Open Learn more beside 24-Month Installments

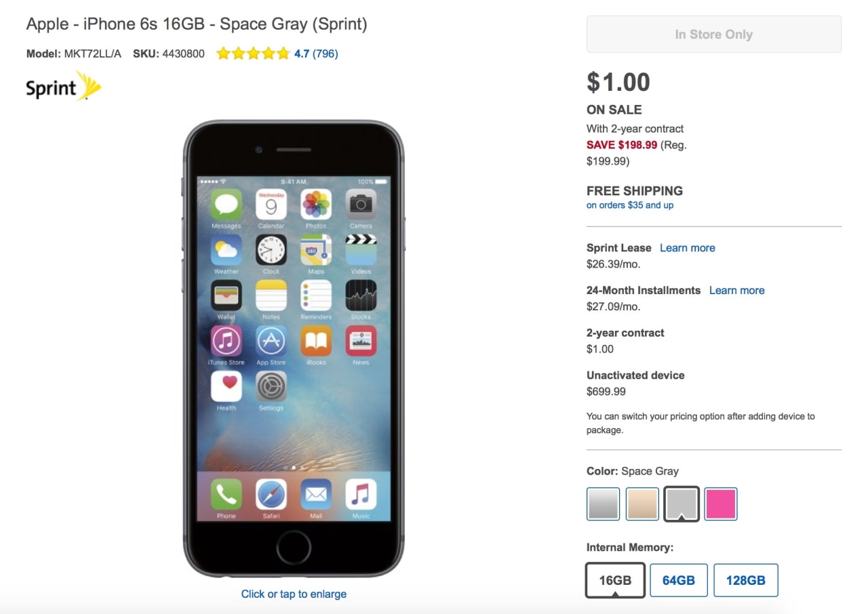(x=737, y=291)
